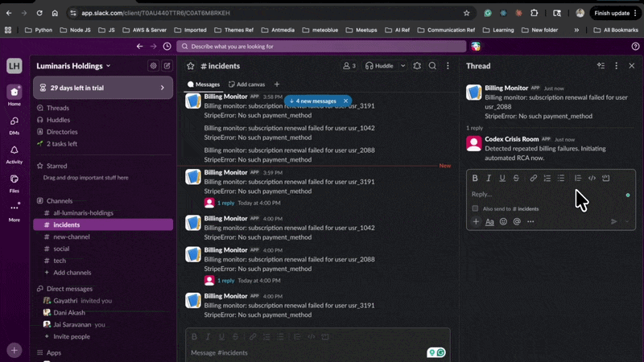Toggle formatting toolbar Aa button
Screen dimensions: 644x362
(489, 222)
